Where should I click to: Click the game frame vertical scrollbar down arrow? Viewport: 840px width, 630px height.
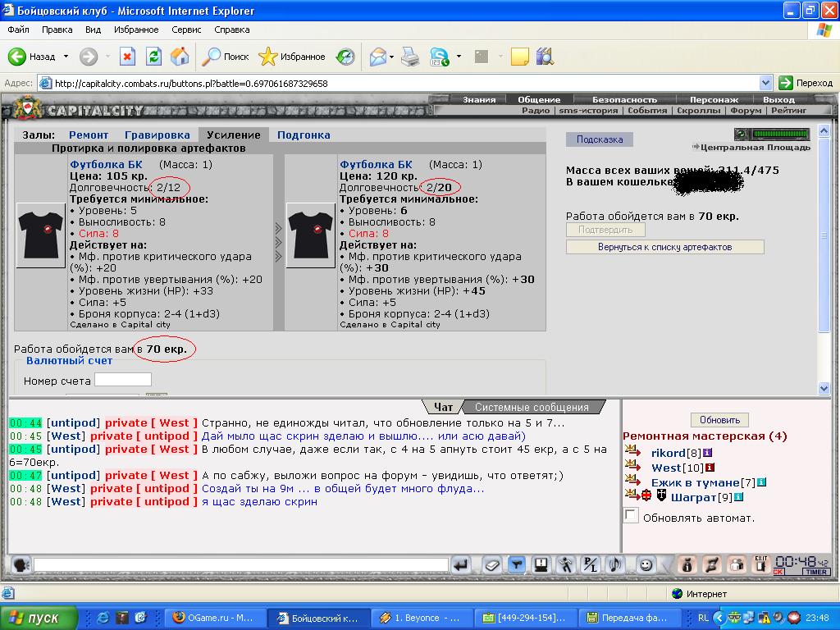(x=824, y=388)
